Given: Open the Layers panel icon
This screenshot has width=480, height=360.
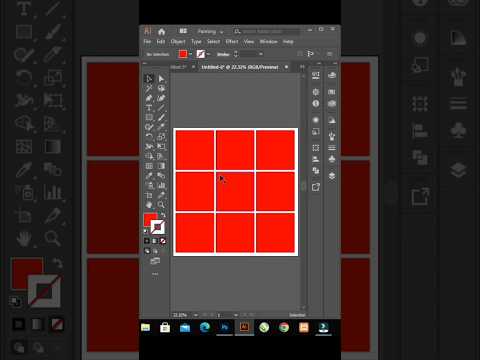Looking at the screenshot, I should point(332,175).
